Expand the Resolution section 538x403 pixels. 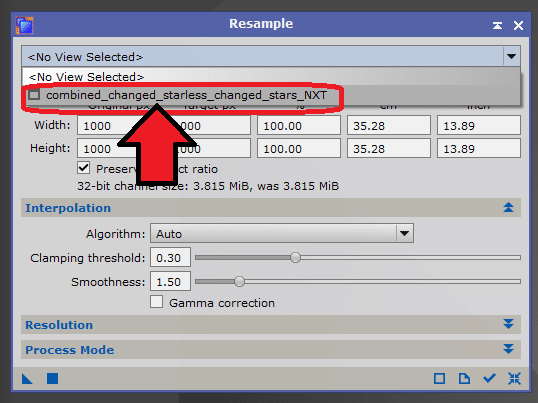pyautogui.click(x=508, y=324)
